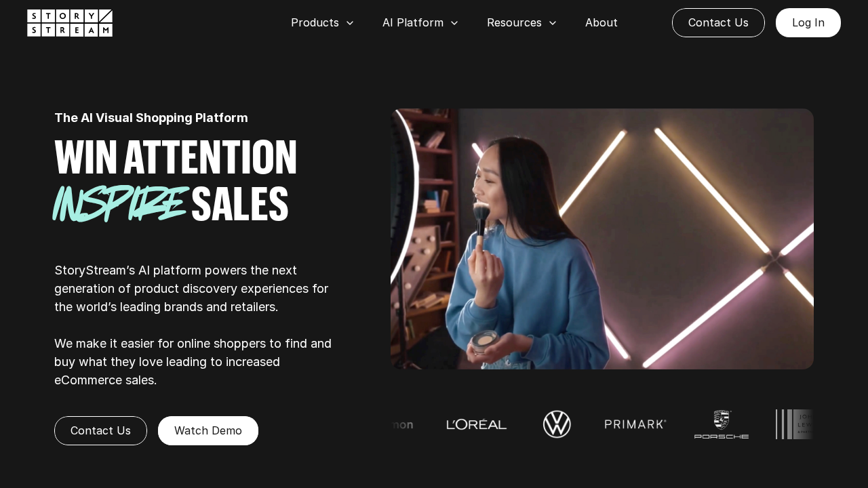868x488 pixels.
Task: Expand the AI Platform chevron arrow
Action: 454,23
